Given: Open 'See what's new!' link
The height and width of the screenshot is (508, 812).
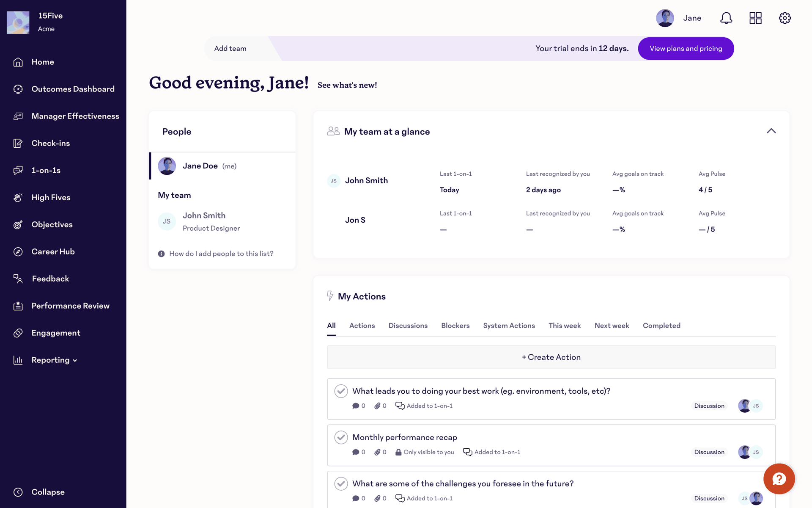Looking at the screenshot, I should click(x=347, y=85).
